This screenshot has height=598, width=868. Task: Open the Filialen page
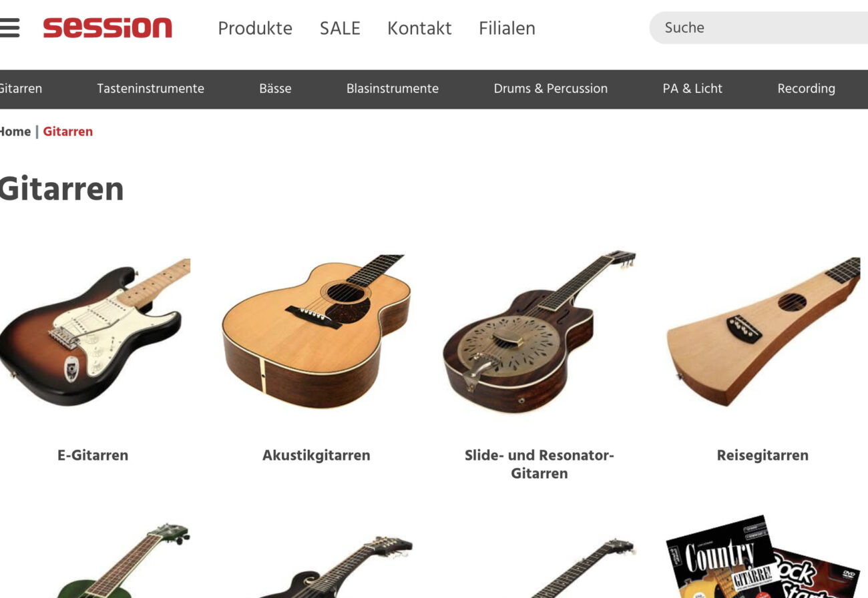click(507, 28)
